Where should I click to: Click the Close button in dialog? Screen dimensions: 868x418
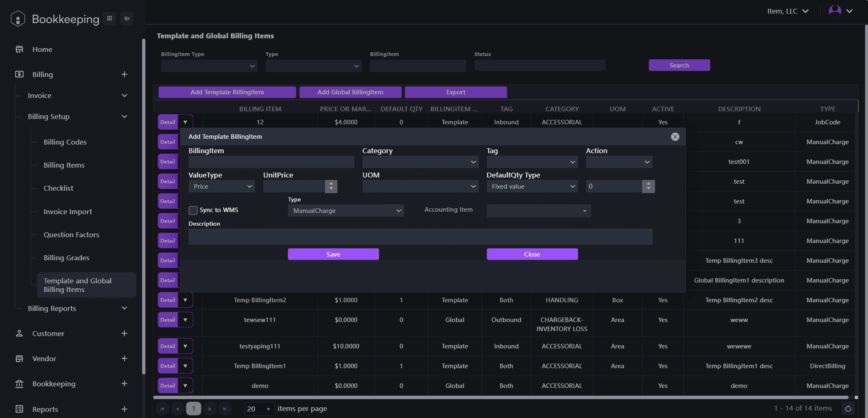(x=532, y=254)
